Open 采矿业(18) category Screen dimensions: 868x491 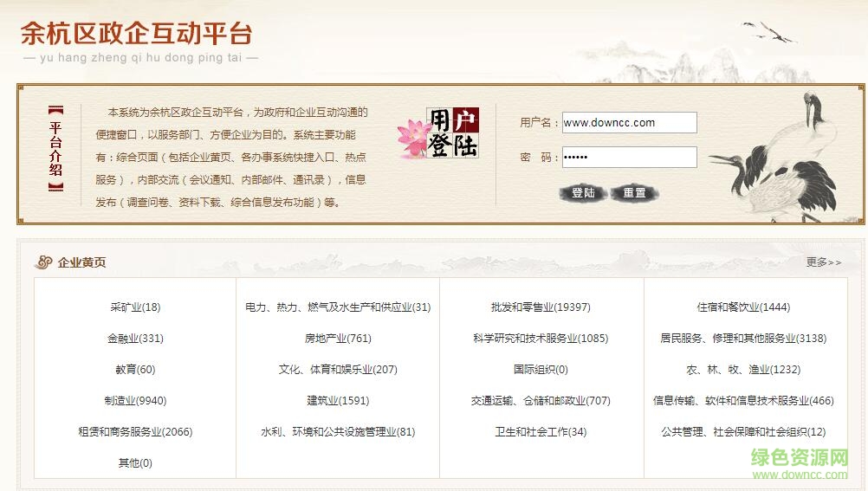[135, 307]
